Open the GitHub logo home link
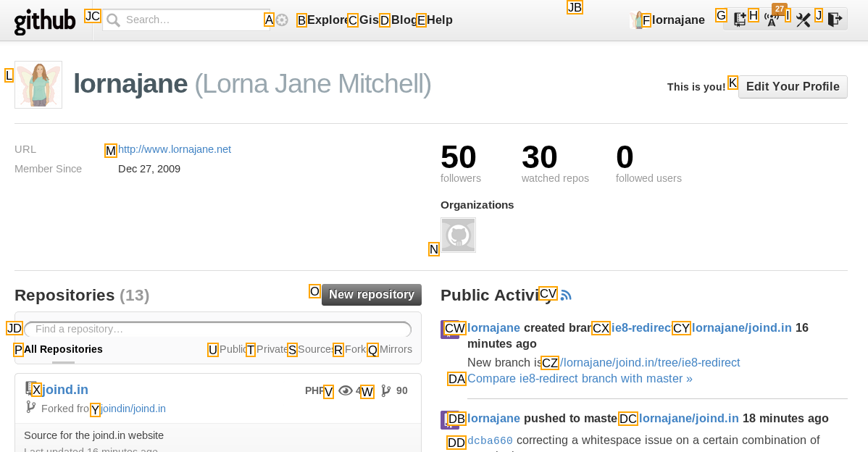Image resolution: width=868 pixels, height=452 pixels. point(45,21)
